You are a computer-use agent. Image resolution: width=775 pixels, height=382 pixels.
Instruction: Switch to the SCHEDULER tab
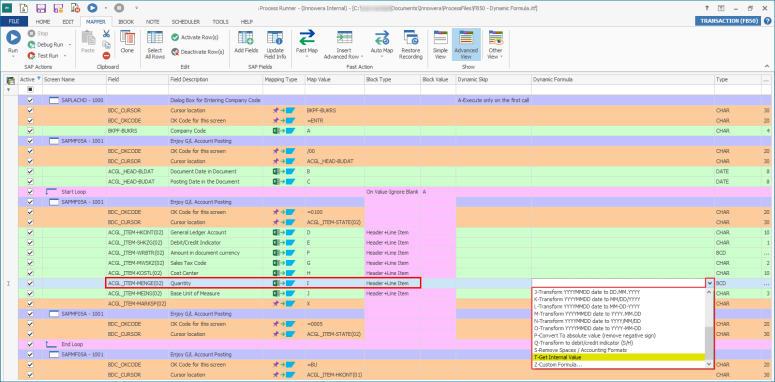186,22
